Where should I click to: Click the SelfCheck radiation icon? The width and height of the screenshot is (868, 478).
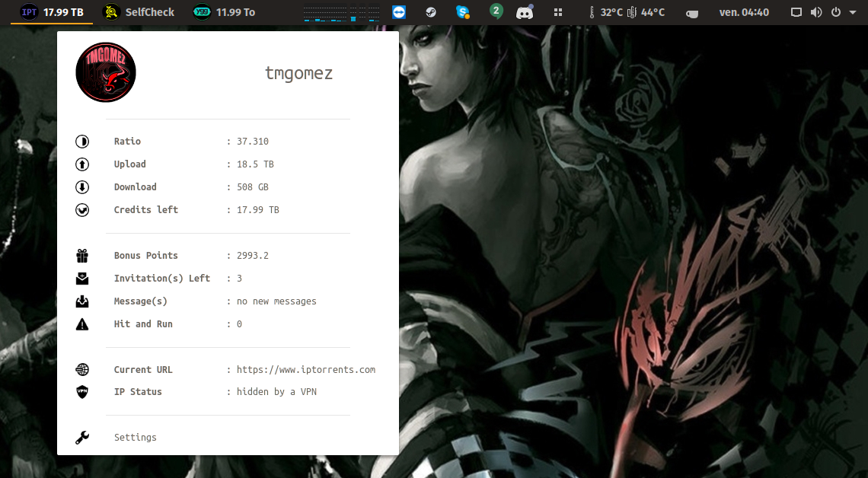(111, 12)
